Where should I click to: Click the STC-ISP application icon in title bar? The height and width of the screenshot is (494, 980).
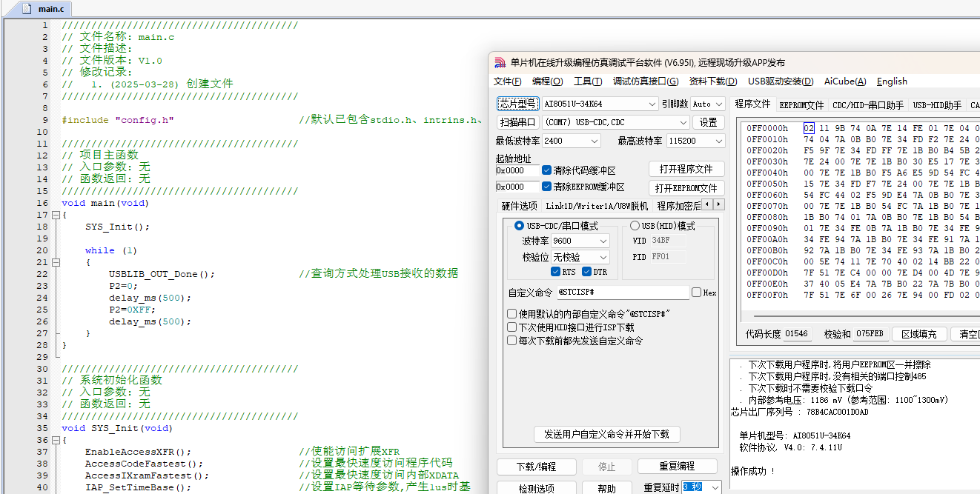point(500,63)
